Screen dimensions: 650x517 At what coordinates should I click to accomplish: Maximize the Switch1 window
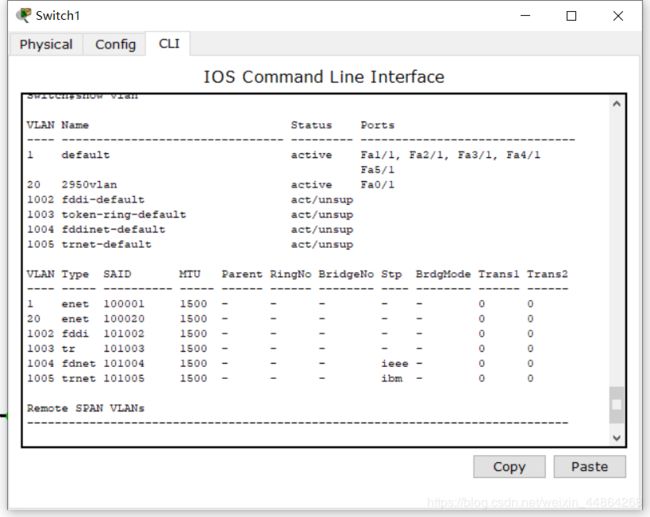click(x=571, y=16)
